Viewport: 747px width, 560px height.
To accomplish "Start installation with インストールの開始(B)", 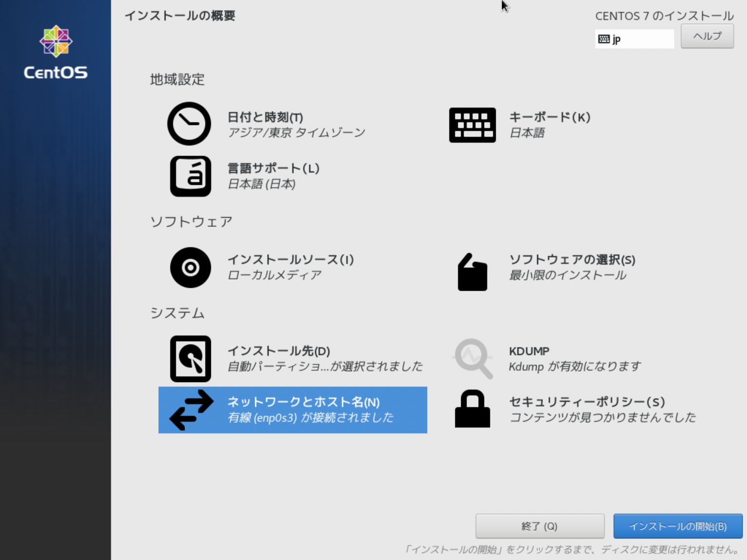I will click(678, 526).
